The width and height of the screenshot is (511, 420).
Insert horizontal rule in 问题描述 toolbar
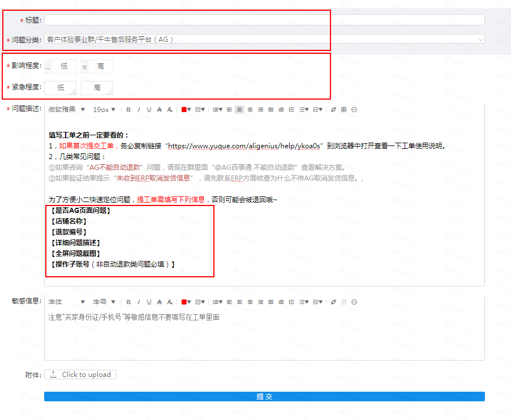pos(354,110)
